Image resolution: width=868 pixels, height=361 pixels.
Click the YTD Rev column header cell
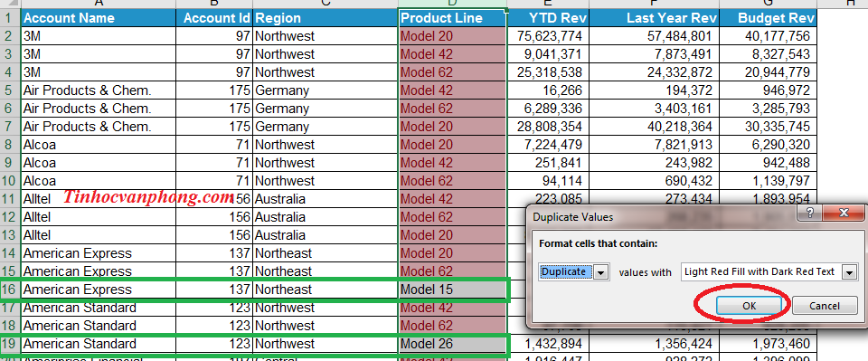548,18
